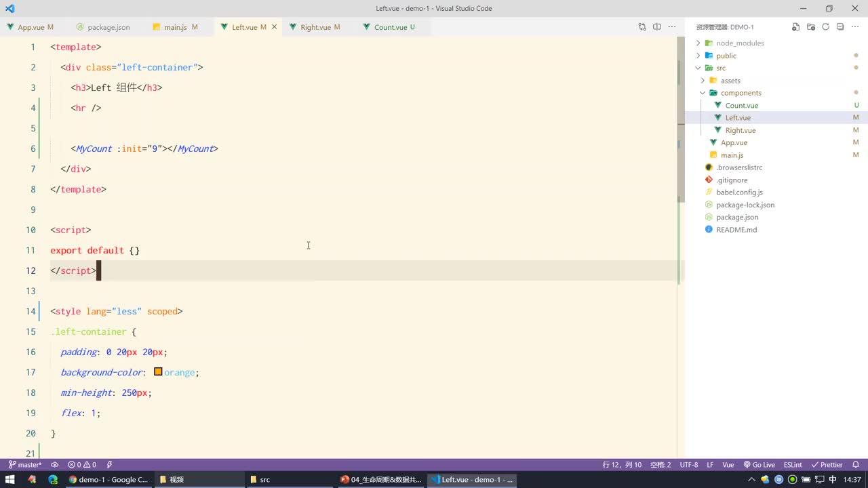Close the Left.vue editor tab
Screen dimensions: 868x488
click(274, 27)
